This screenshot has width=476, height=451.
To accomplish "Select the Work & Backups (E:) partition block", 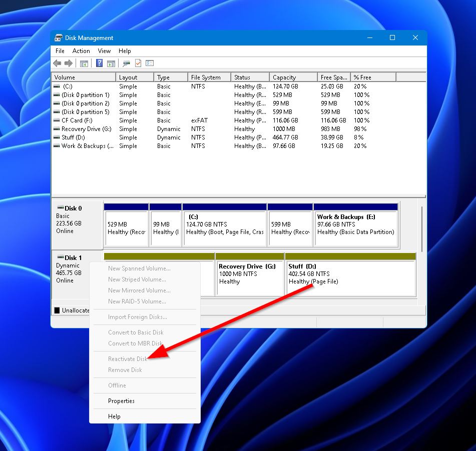I will (x=356, y=225).
